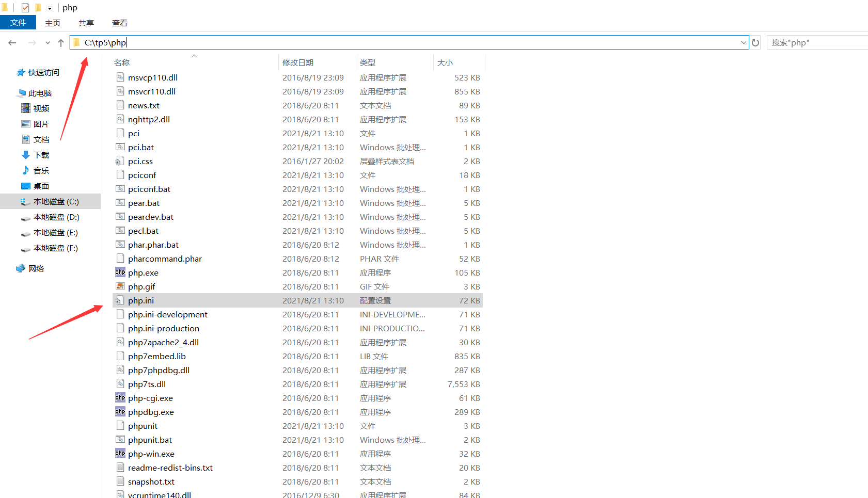This screenshot has width=868, height=498.
Task: Select 此电脑 in the navigation pane
Action: 35,93
